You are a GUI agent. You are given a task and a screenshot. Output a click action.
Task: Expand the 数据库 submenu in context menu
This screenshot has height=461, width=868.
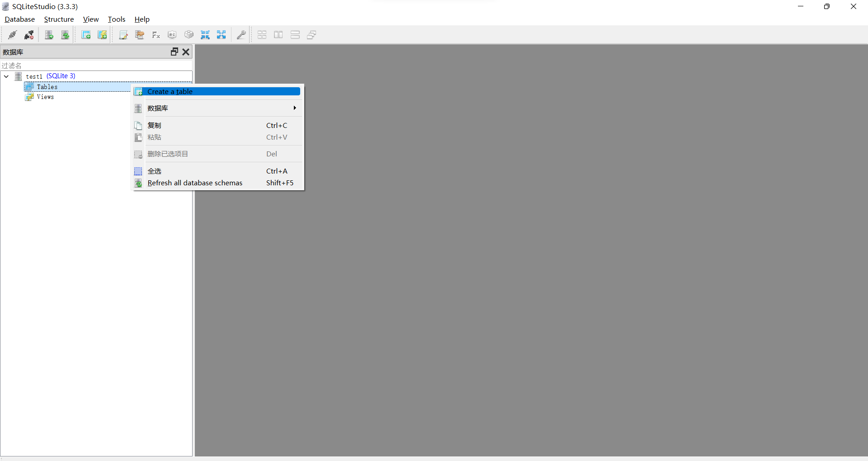[217, 108]
